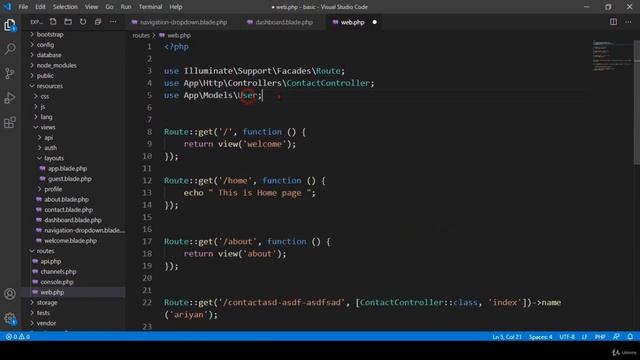Open the notifications bell in status bar

(630, 337)
